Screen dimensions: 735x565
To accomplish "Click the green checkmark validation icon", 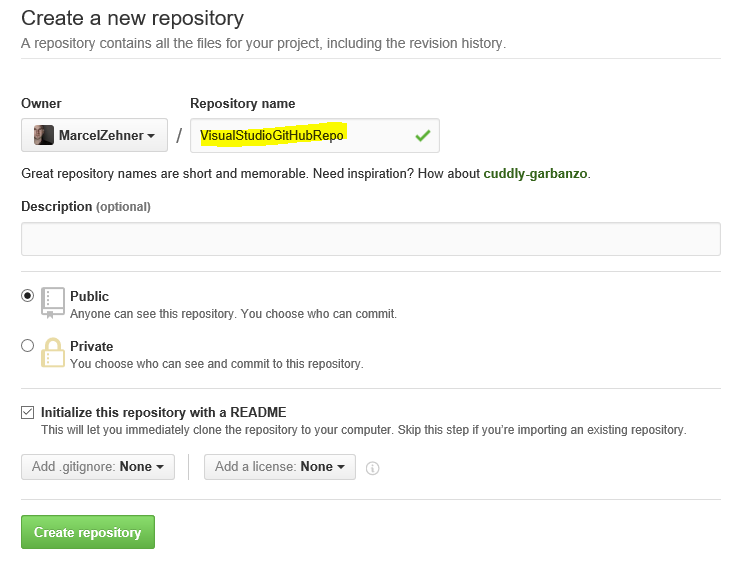I will 423,135.
